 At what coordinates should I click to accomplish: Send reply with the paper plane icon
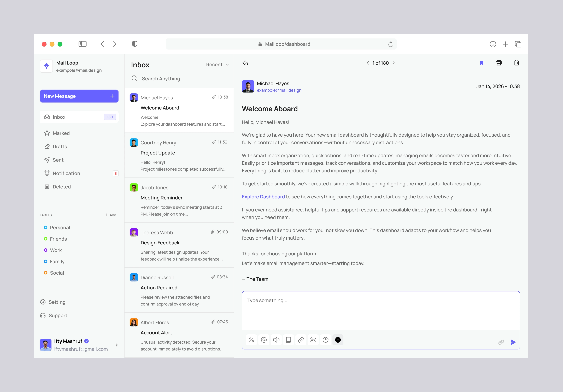click(x=513, y=342)
